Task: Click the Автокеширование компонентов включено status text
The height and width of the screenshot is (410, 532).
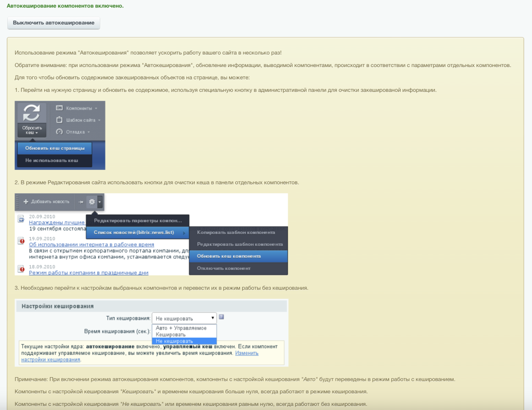Action: 65,6
